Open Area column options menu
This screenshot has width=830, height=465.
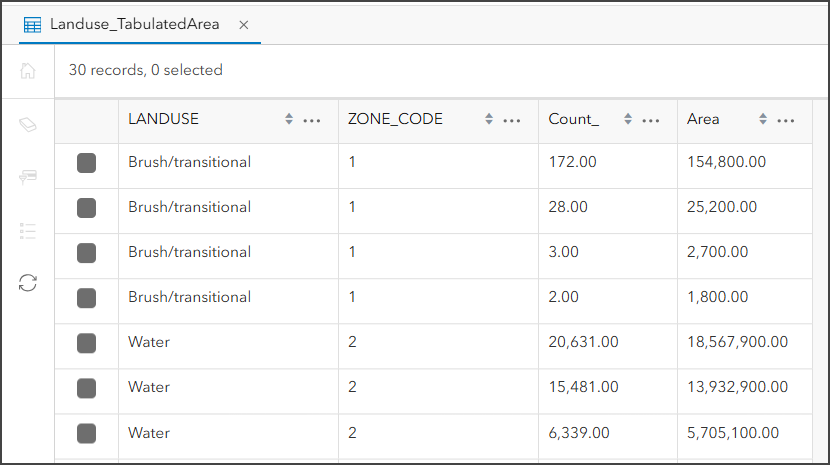tap(786, 120)
